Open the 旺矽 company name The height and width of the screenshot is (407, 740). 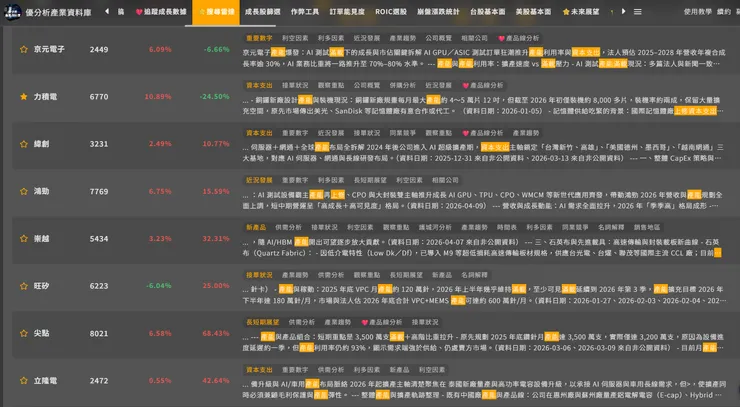coord(42,286)
